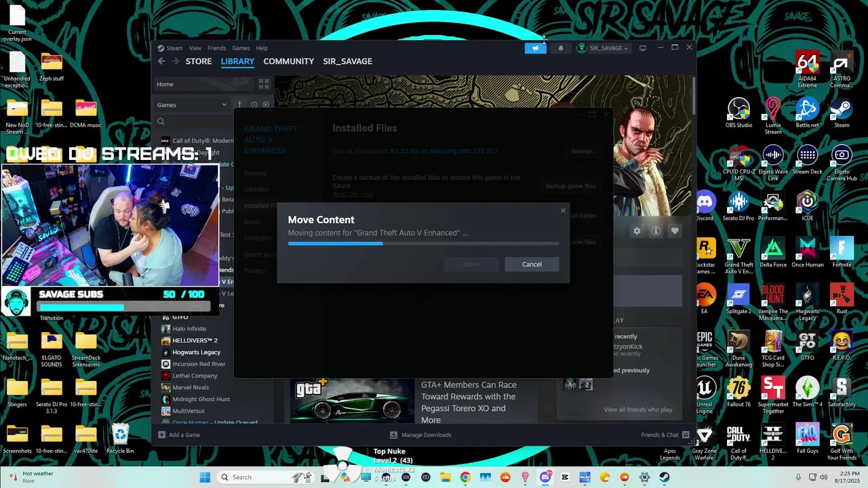Open Windows Start menu
Image resolution: width=868 pixels, height=488 pixels.
coord(205,477)
